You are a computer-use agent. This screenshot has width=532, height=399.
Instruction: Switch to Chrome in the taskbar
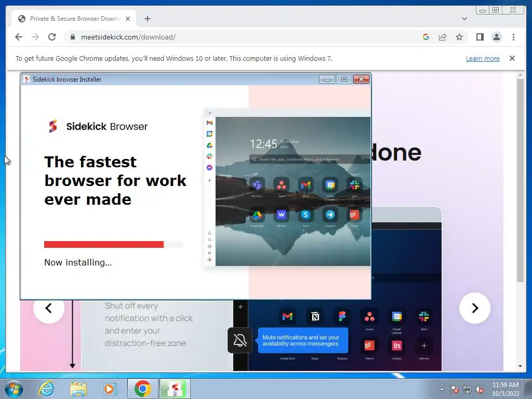142,389
